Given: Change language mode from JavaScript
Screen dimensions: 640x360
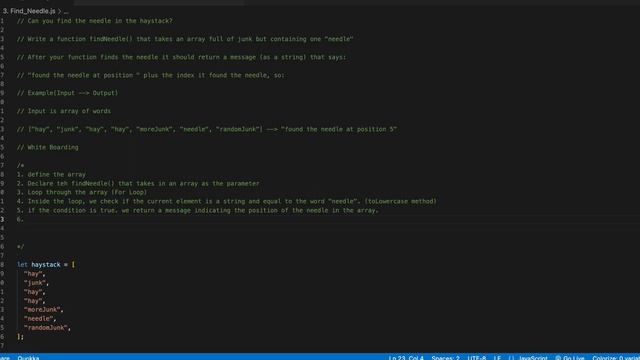Looking at the screenshot, I should tap(533, 358).
